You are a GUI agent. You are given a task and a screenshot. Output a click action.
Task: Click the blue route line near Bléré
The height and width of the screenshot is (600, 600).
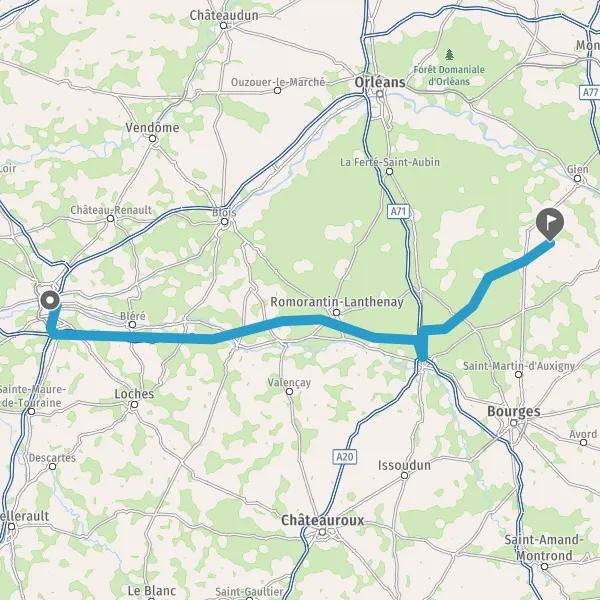click(132, 336)
